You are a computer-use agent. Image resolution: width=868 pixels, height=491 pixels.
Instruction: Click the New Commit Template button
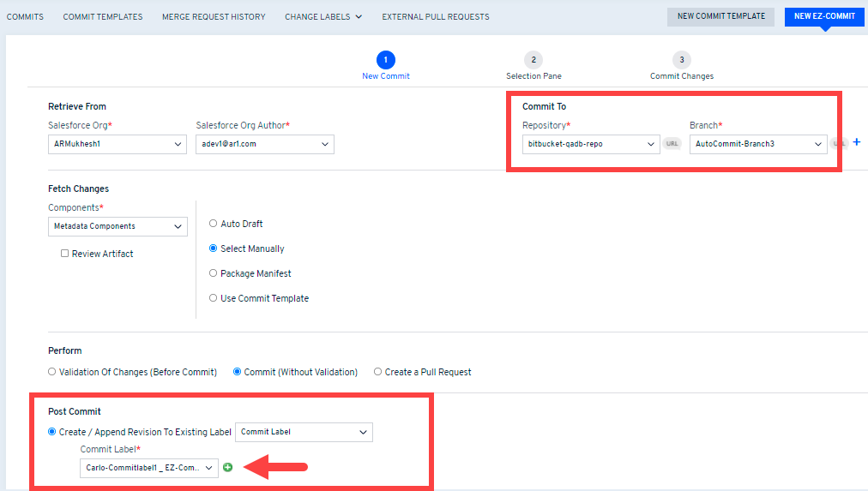pos(720,16)
